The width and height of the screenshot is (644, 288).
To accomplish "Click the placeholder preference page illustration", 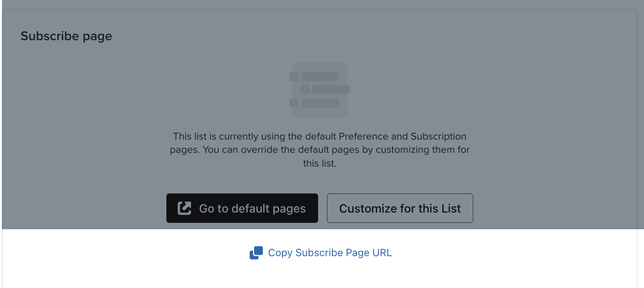I will [x=319, y=90].
